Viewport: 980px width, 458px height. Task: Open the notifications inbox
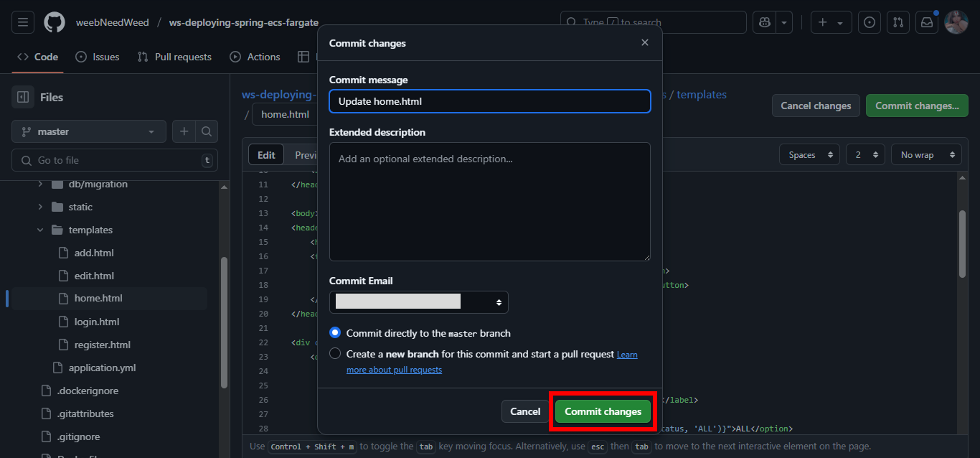pyautogui.click(x=927, y=22)
